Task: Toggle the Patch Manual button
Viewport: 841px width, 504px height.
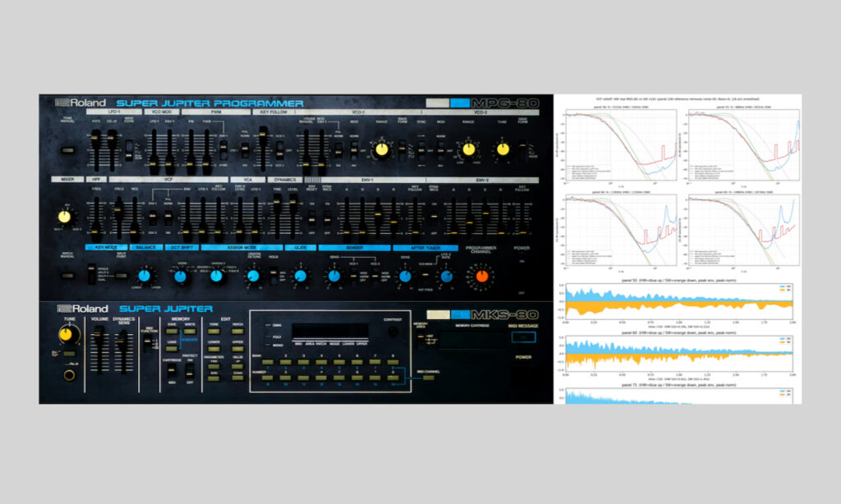Action: (x=67, y=276)
